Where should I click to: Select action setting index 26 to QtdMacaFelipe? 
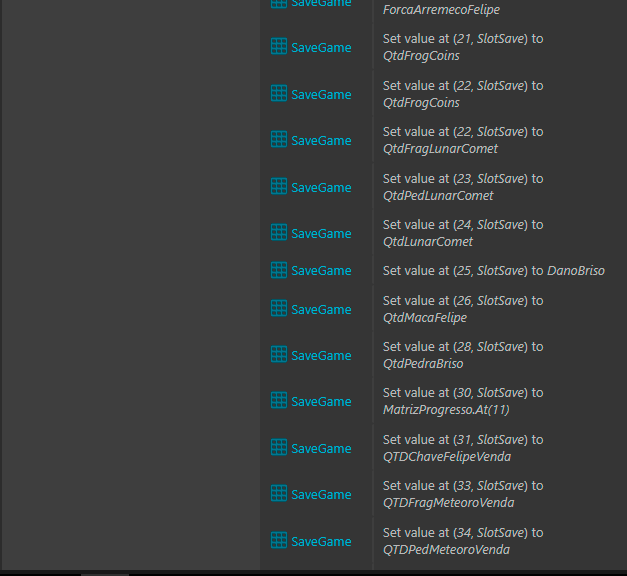click(463, 309)
